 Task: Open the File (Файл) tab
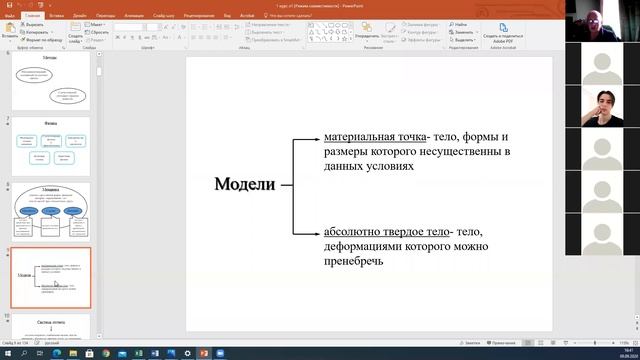10,16
